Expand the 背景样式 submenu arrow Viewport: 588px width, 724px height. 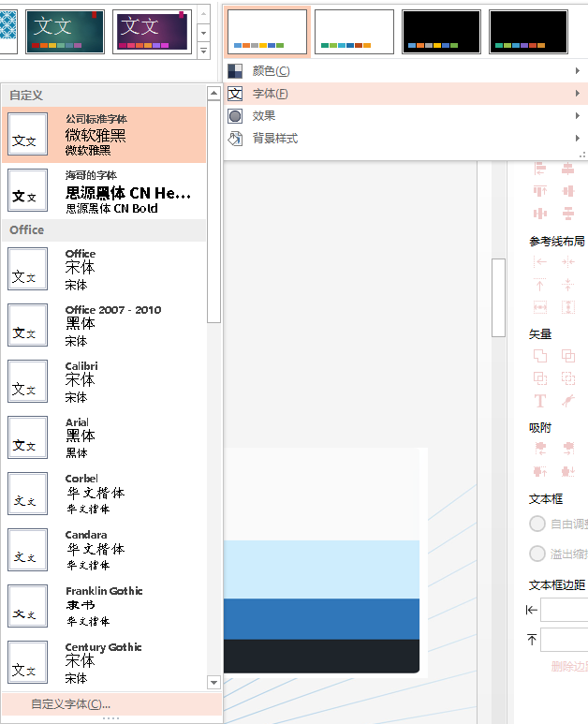tap(578, 138)
